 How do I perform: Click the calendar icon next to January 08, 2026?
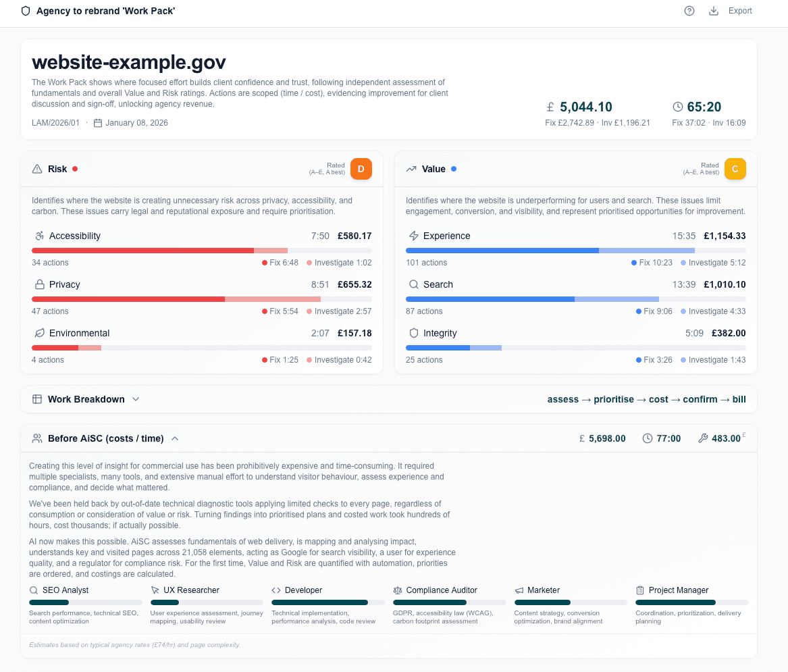click(98, 123)
